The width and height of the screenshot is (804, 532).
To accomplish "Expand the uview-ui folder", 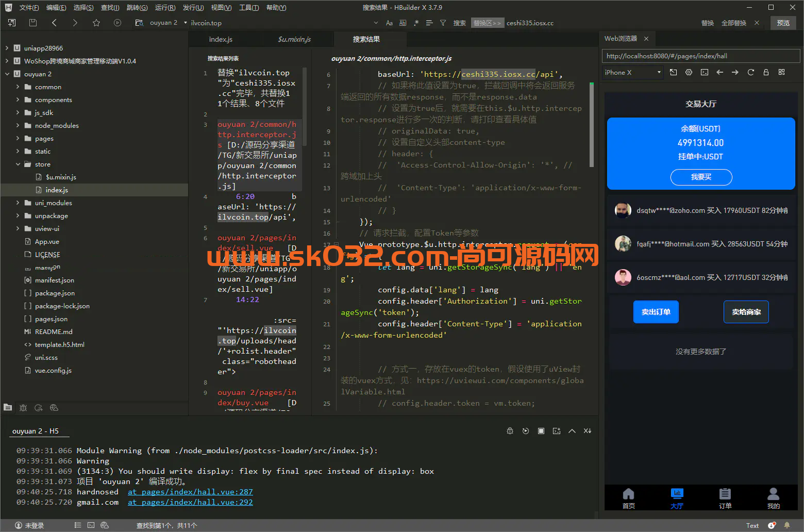I will tap(18, 228).
